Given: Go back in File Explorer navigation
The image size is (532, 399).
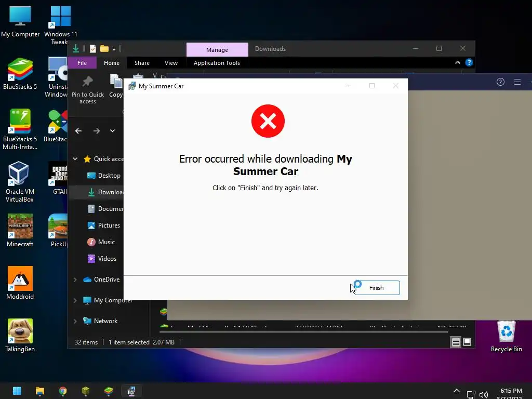Looking at the screenshot, I should [78, 131].
